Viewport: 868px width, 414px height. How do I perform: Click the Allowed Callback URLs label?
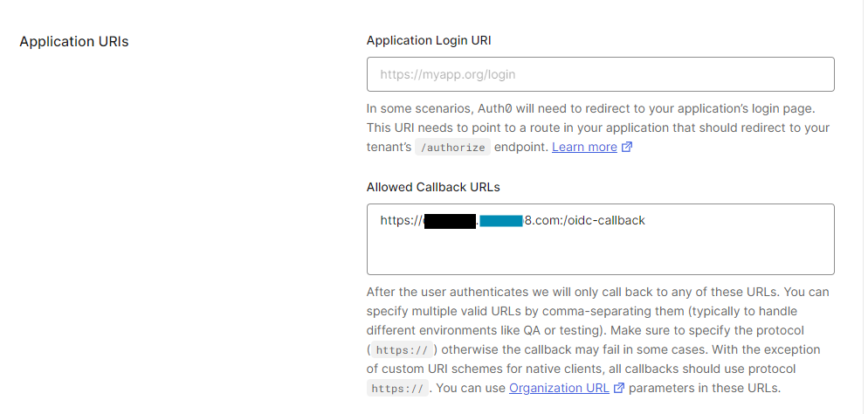(x=433, y=187)
